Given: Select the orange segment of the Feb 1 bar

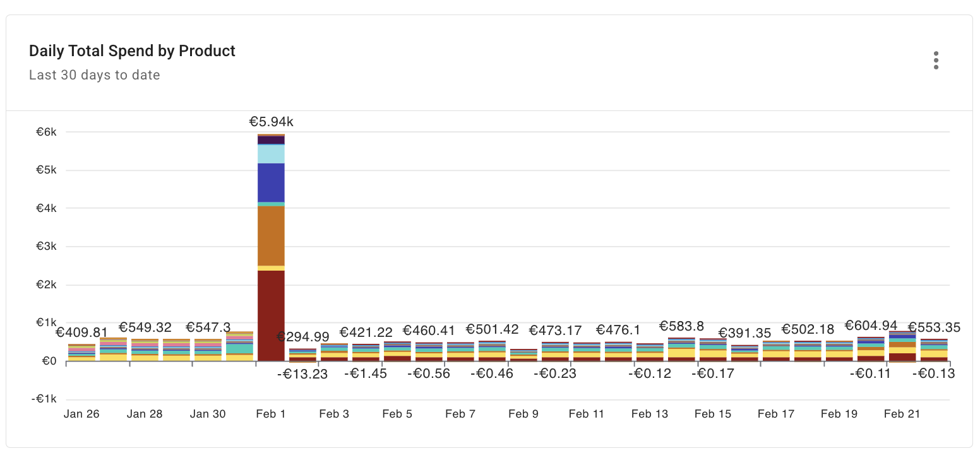Looking at the screenshot, I should [272, 237].
